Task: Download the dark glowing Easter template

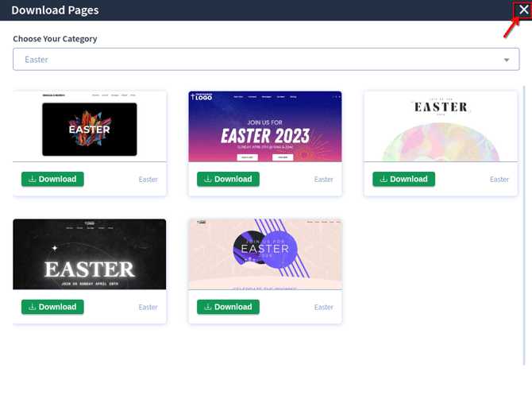Action: (52, 307)
